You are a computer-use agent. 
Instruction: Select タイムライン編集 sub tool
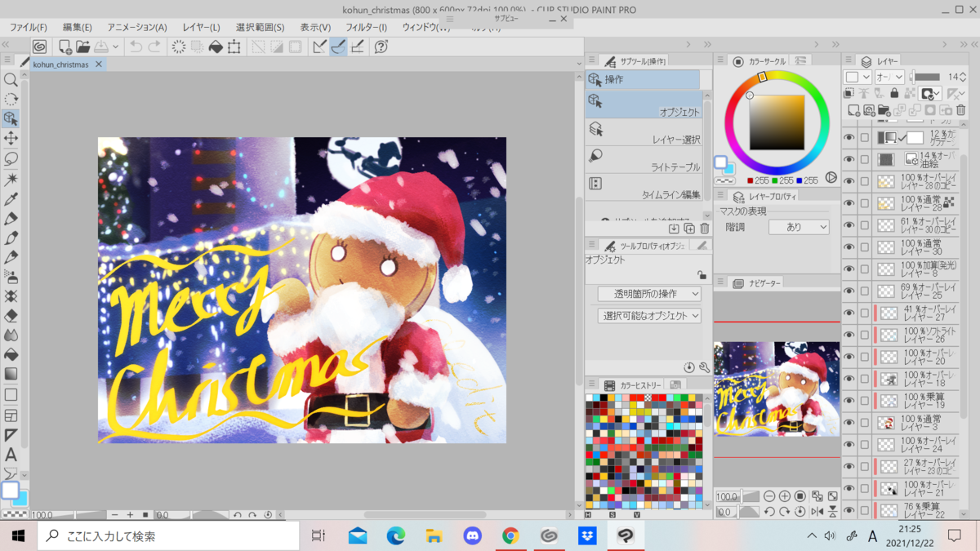tap(643, 187)
